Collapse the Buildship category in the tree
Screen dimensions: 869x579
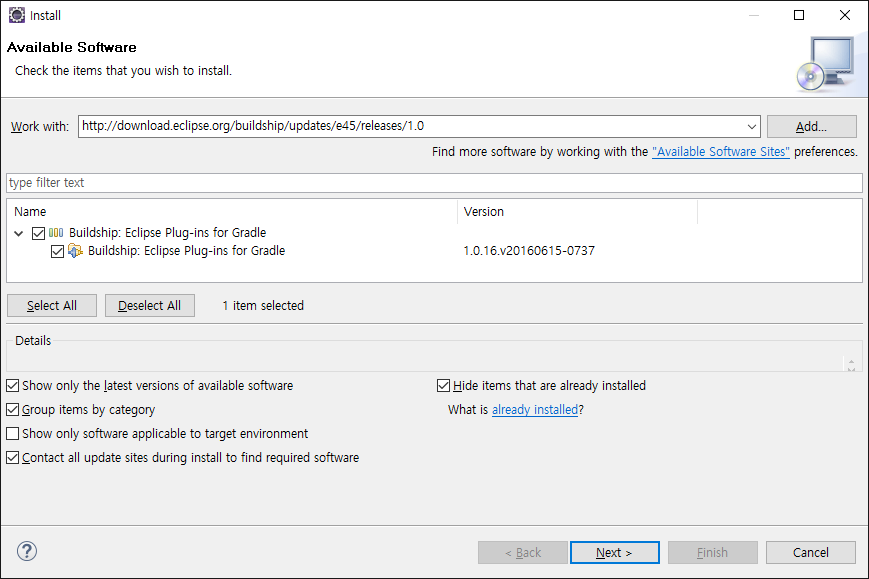(x=18, y=232)
